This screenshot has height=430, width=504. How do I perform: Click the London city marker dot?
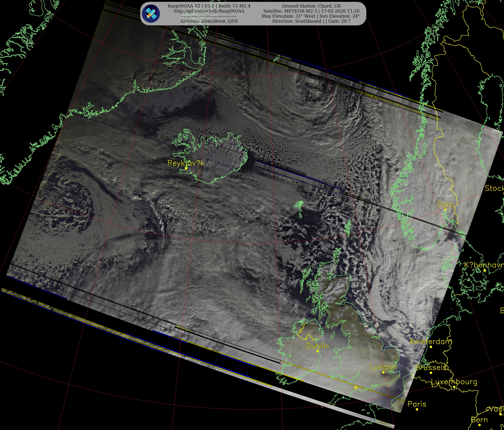(x=383, y=372)
